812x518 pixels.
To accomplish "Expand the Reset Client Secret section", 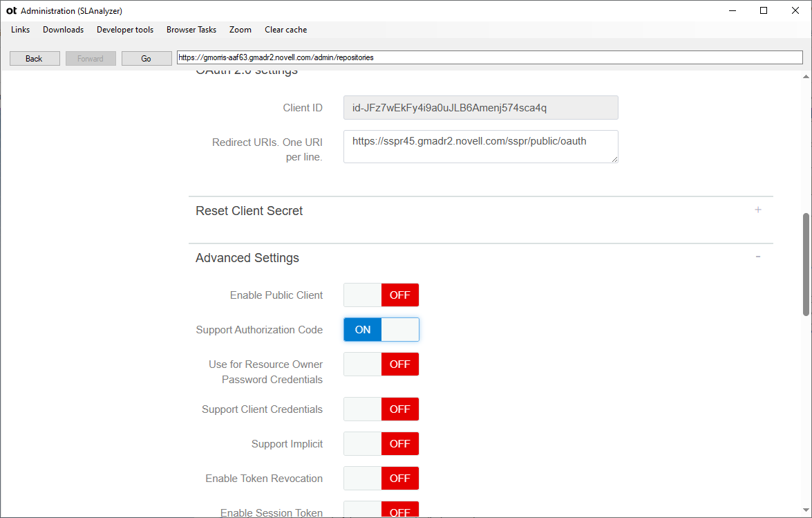I will [758, 210].
